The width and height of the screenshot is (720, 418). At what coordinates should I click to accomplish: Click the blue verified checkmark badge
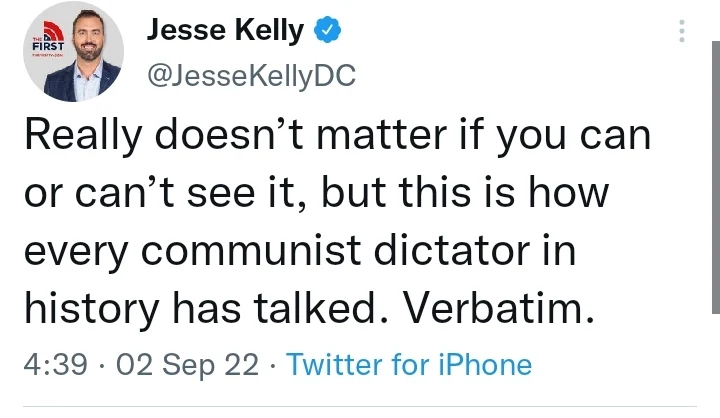point(326,31)
